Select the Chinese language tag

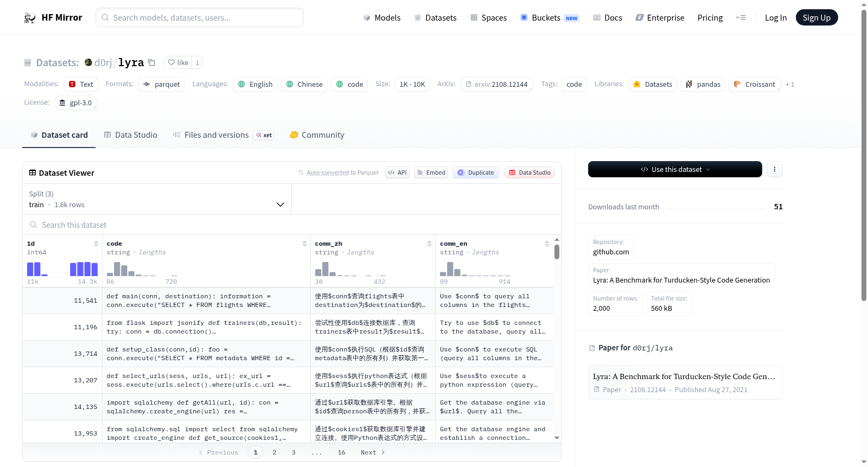[x=304, y=84]
